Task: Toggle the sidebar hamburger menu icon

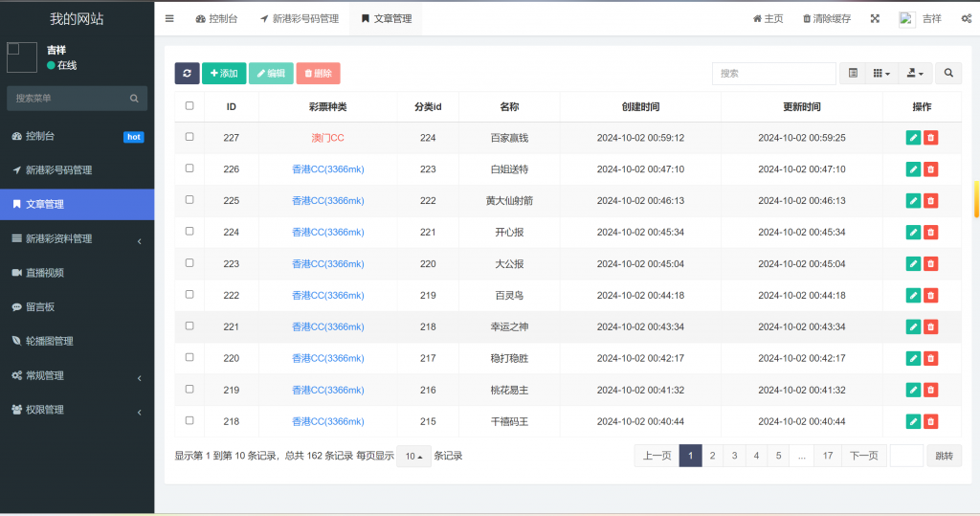Action: pos(169,18)
